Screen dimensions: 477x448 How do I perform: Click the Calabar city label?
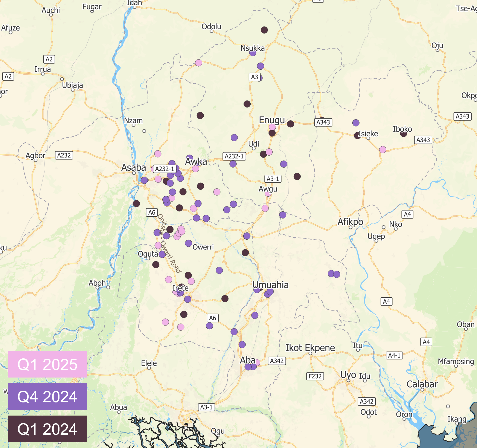pyautogui.click(x=422, y=384)
